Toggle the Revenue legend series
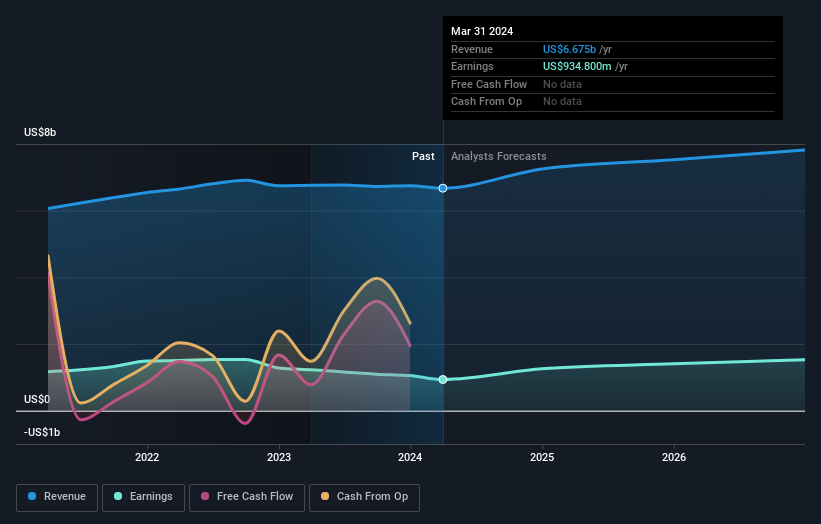This screenshot has height=524, width=821. tap(57, 497)
